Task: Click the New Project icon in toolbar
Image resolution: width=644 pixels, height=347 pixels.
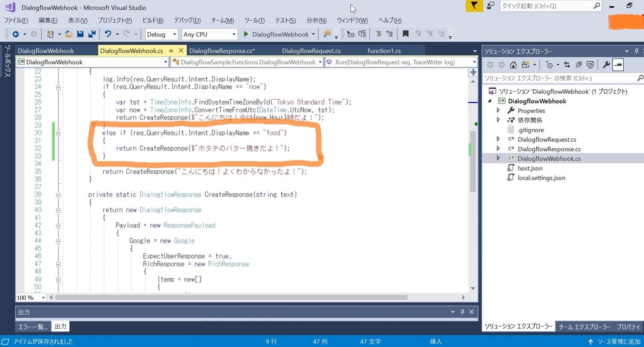Action: [50, 34]
